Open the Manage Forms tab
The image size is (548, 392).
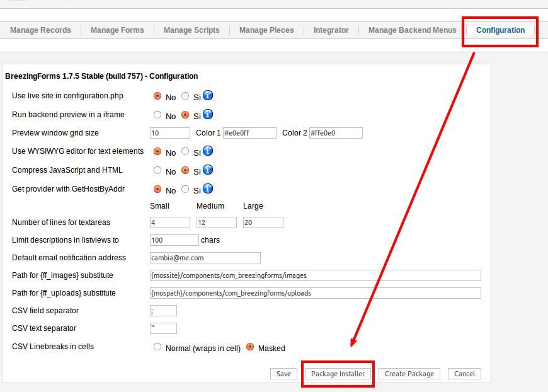(117, 30)
